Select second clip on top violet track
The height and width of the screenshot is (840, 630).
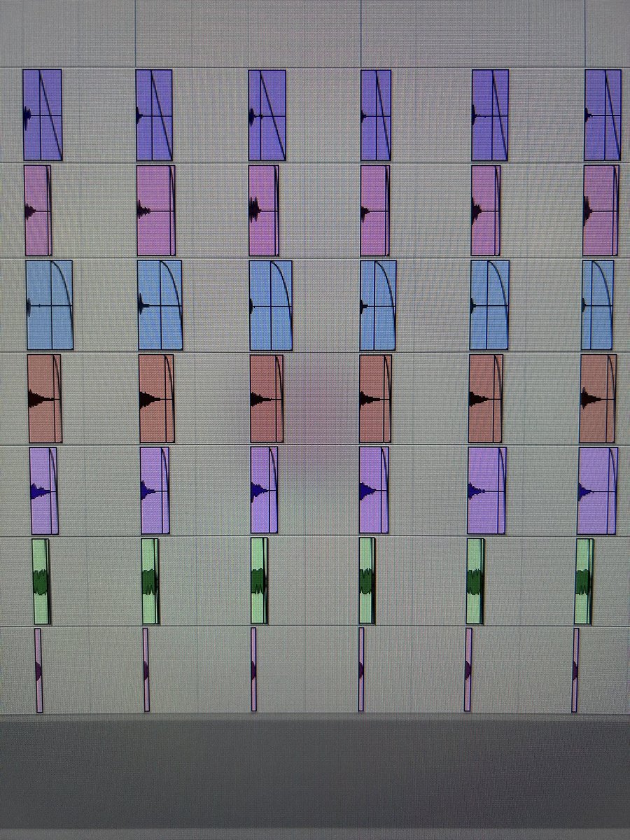[155, 115]
